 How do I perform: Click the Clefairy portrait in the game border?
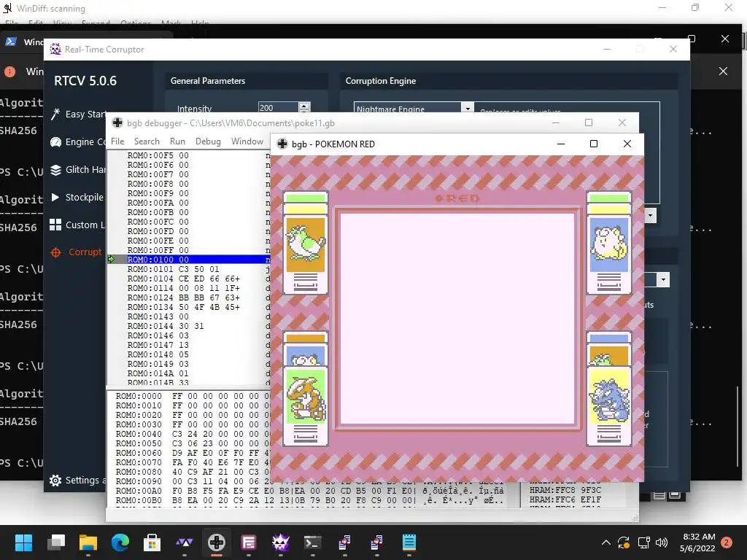tap(609, 245)
